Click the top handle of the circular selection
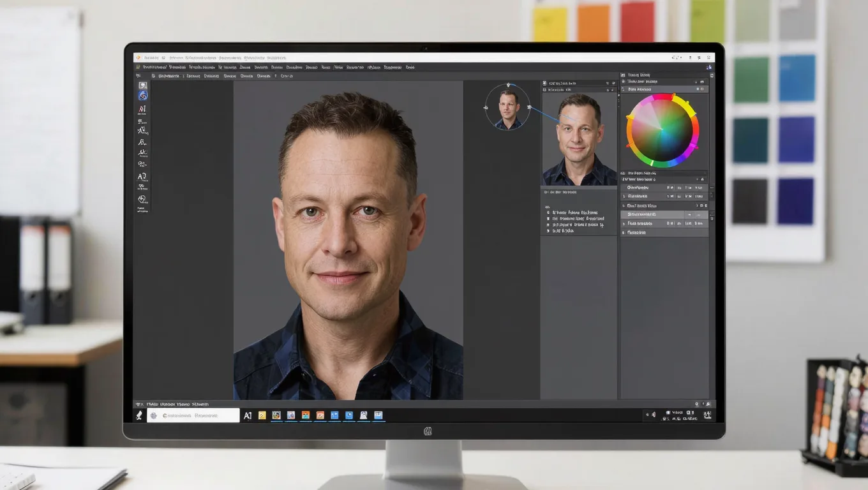Screen dimensions: 868x490 coord(508,85)
